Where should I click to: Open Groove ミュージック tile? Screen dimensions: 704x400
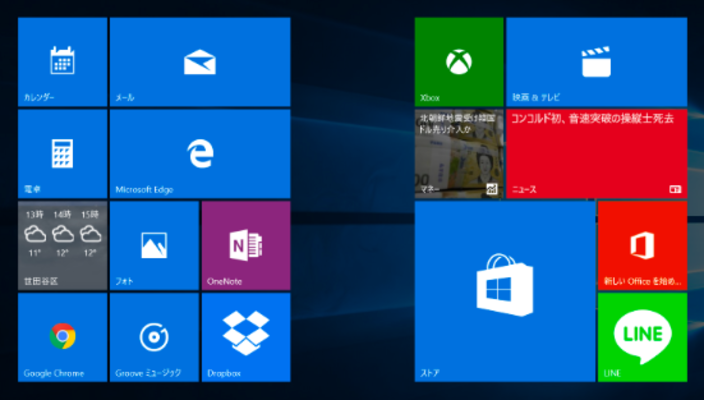(154, 337)
